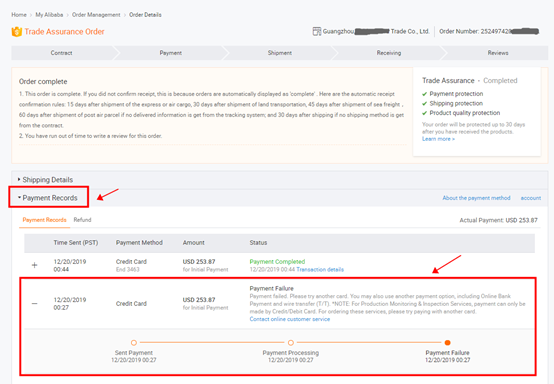Open Transaction details link
Screen dimensions: 554x384
pos(320,270)
